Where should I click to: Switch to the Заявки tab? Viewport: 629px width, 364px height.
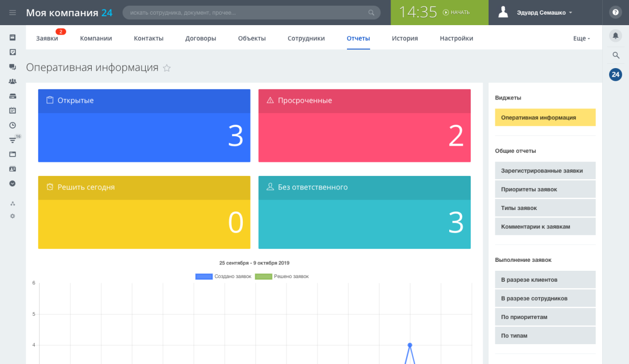(48, 38)
